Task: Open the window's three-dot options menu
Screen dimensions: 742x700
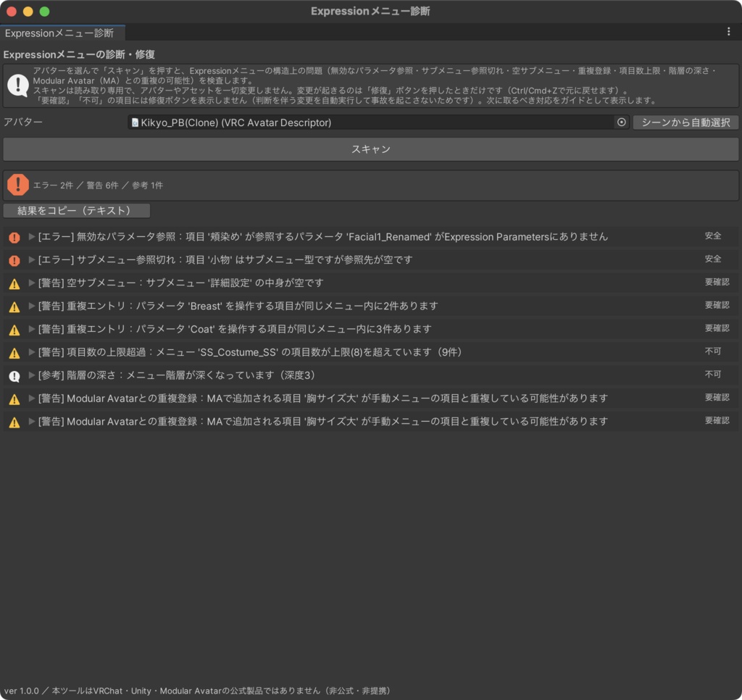Action: click(728, 31)
